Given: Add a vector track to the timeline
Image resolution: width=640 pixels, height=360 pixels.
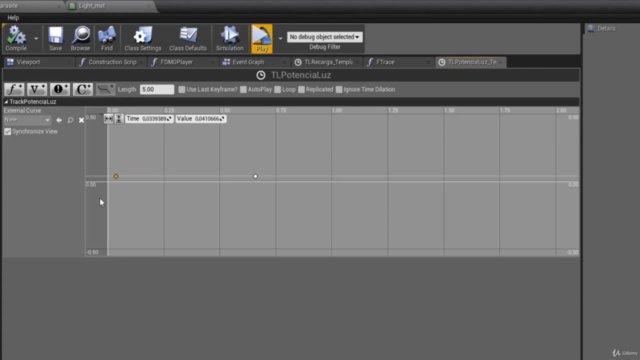Looking at the screenshot, I should click(37, 89).
